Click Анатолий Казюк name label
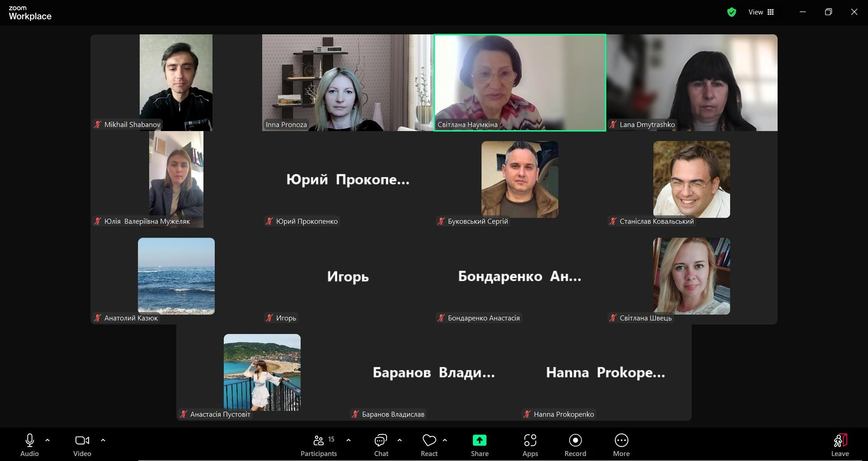This screenshot has height=461, width=868. [131, 318]
